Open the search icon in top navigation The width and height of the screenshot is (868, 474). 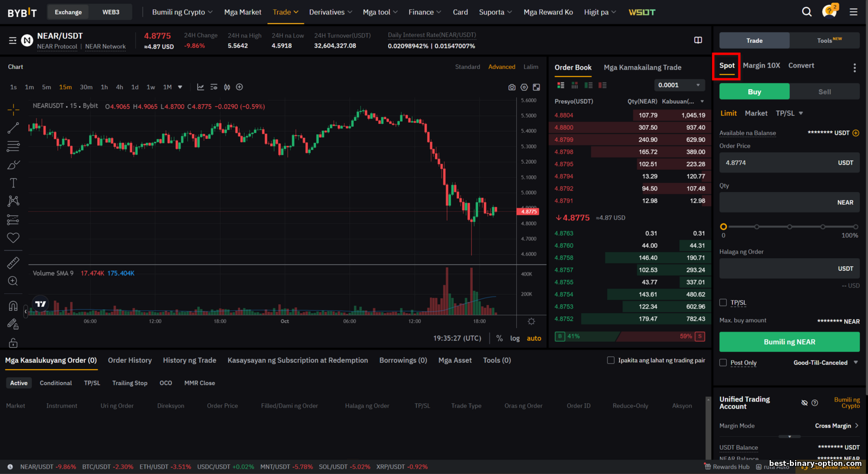click(x=807, y=12)
